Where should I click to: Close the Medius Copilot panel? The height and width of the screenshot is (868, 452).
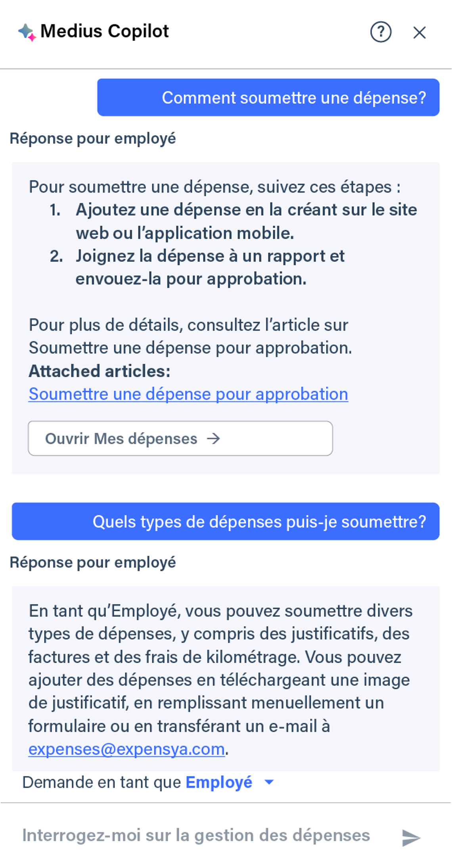(419, 32)
